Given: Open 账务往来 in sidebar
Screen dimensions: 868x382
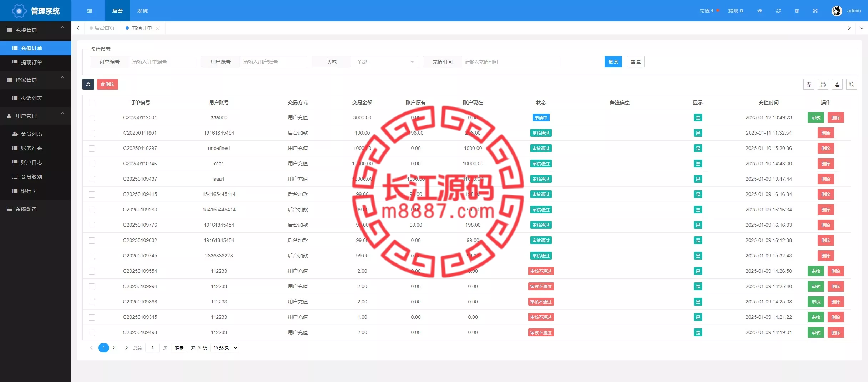Looking at the screenshot, I should click(x=36, y=148).
